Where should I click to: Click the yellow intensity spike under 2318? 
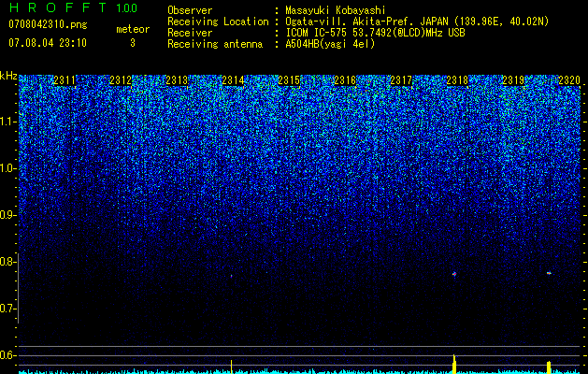tap(454, 364)
